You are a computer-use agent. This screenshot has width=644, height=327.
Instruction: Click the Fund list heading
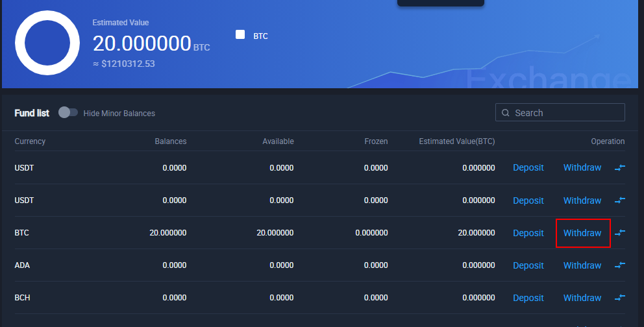pyautogui.click(x=32, y=113)
